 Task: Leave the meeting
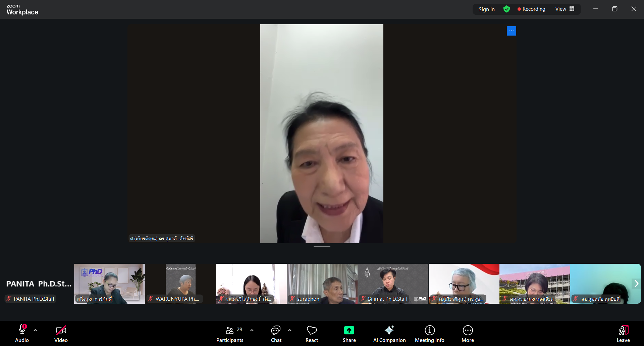tap(623, 334)
